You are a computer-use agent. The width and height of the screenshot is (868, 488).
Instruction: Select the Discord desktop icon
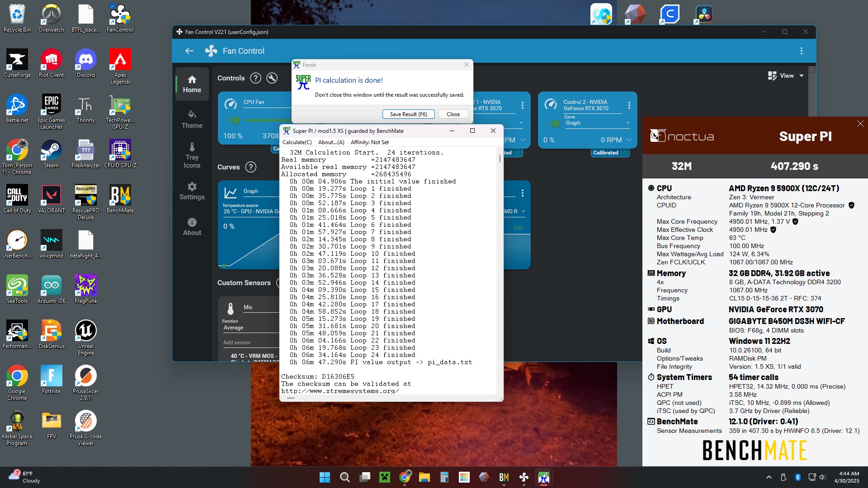[x=85, y=64]
